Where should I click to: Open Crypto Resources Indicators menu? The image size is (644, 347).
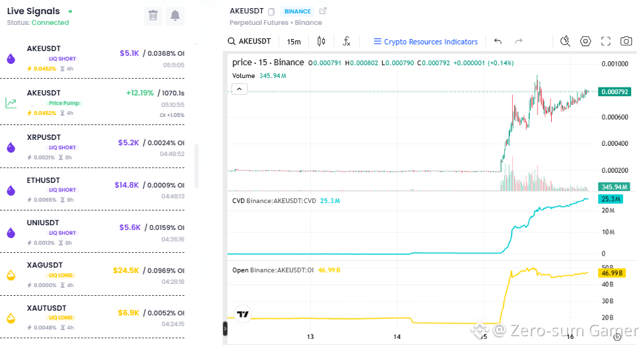tap(425, 42)
